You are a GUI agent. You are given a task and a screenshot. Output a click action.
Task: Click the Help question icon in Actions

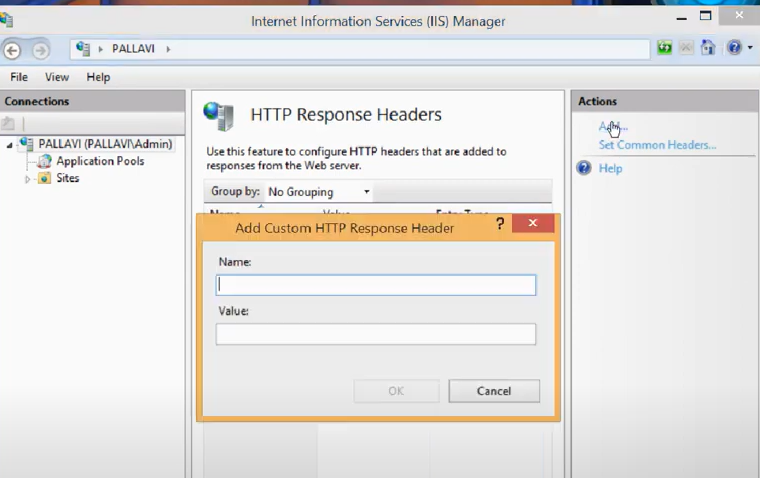point(584,168)
